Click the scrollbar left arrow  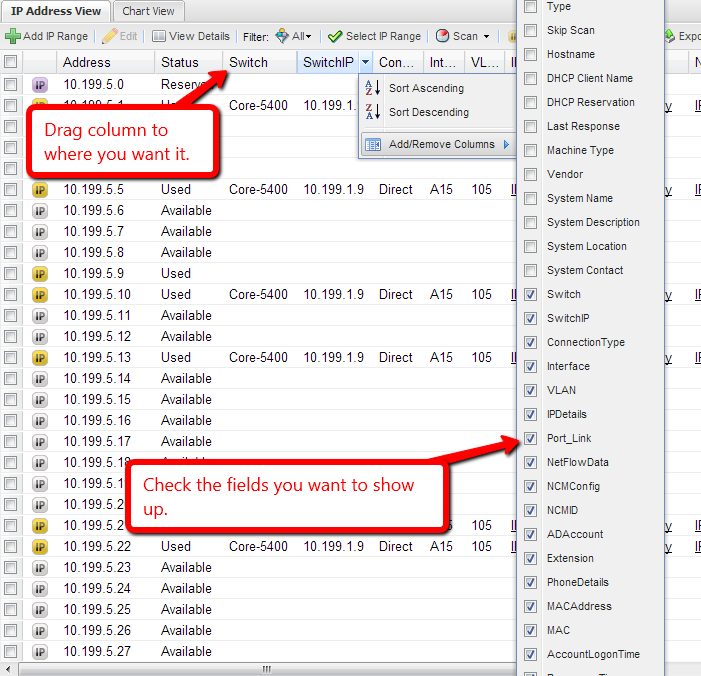(8, 670)
